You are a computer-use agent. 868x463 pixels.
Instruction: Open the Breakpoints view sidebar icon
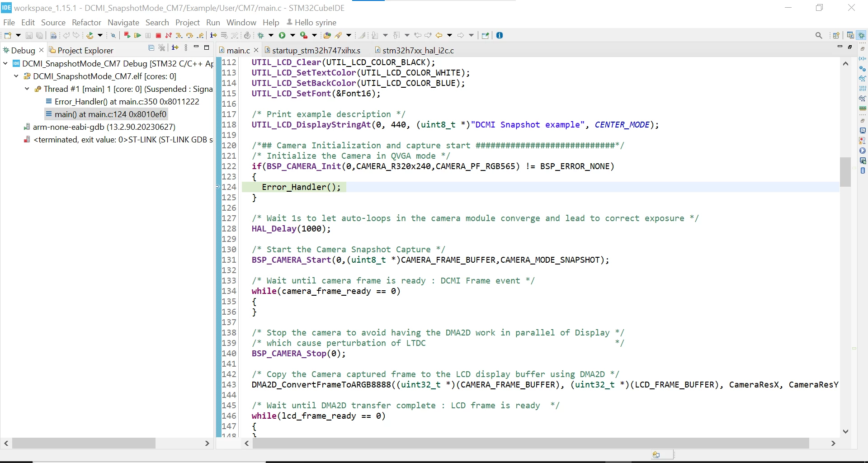point(863,68)
